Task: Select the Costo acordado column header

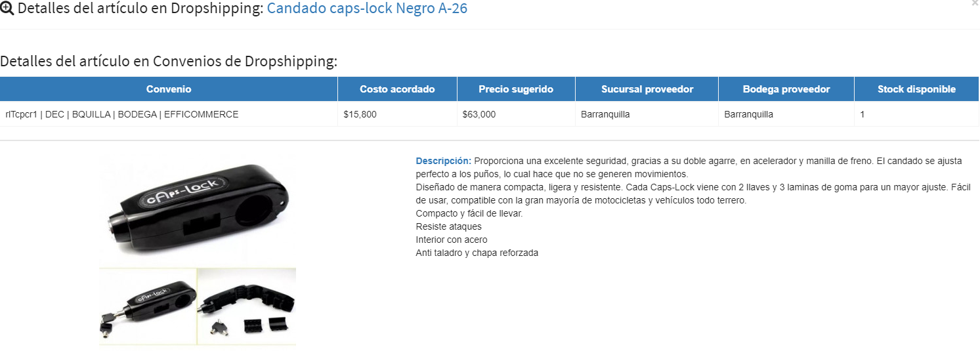Action: click(x=397, y=89)
